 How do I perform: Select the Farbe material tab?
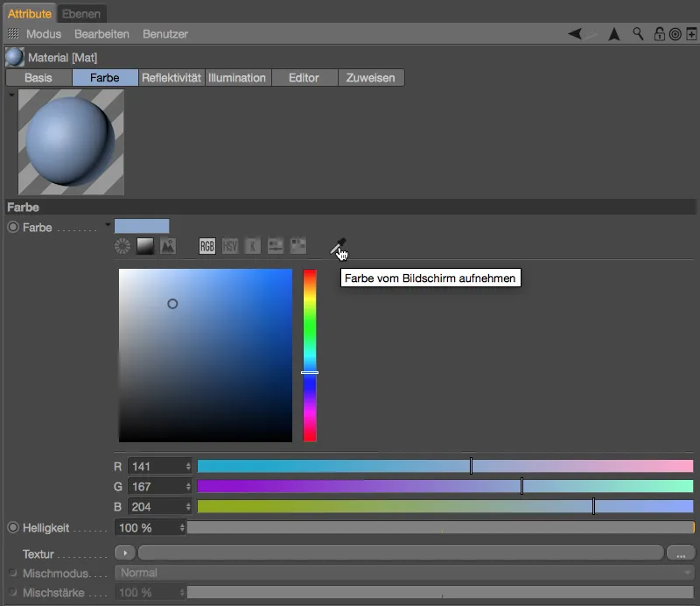coord(105,78)
